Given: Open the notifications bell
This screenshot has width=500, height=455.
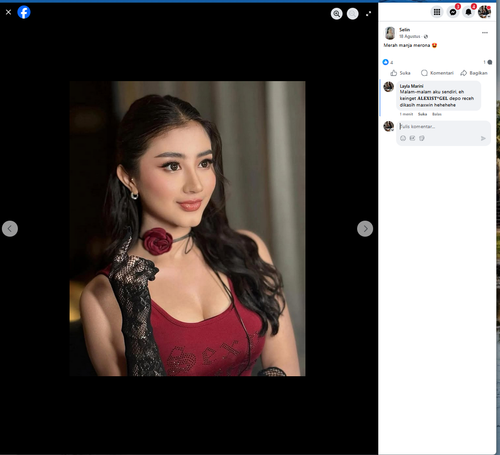Looking at the screenshot, I should (468, 12).
